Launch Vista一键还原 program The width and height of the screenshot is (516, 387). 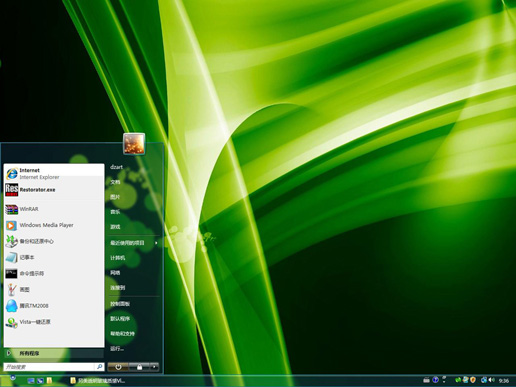click(x=54, y=322)
